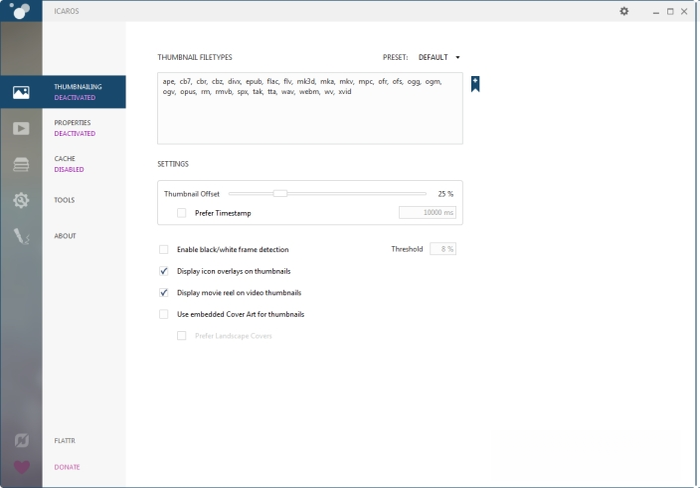The image size is (700, 488).
Task: Uncheck Display icon overlays on thumbnails
Action: click(163, 271)
